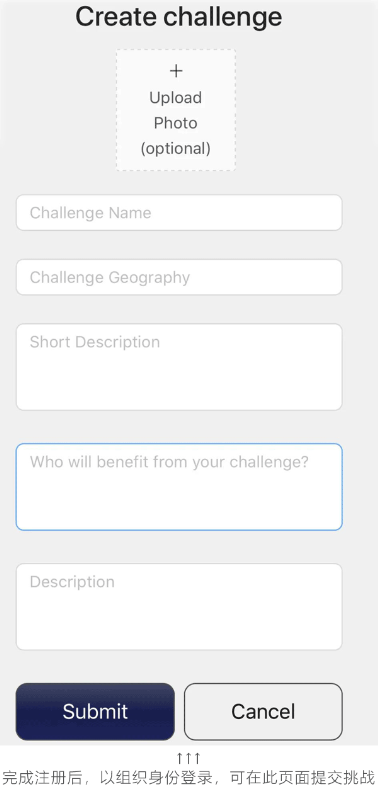Select the Short Description text area
Screen dimensions: 378x791
(x=179, y=367)
